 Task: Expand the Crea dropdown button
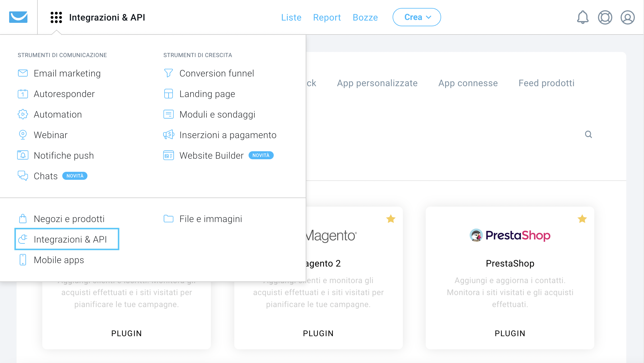coord(417,17)
